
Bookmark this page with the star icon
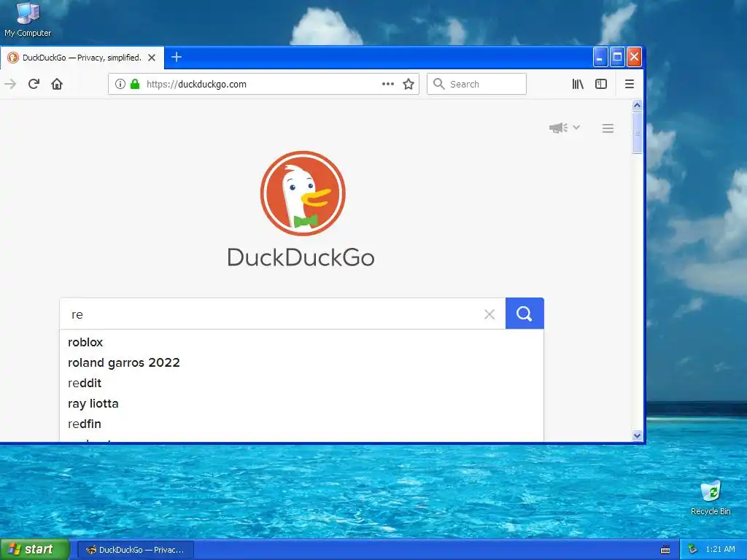pos(409,85)
